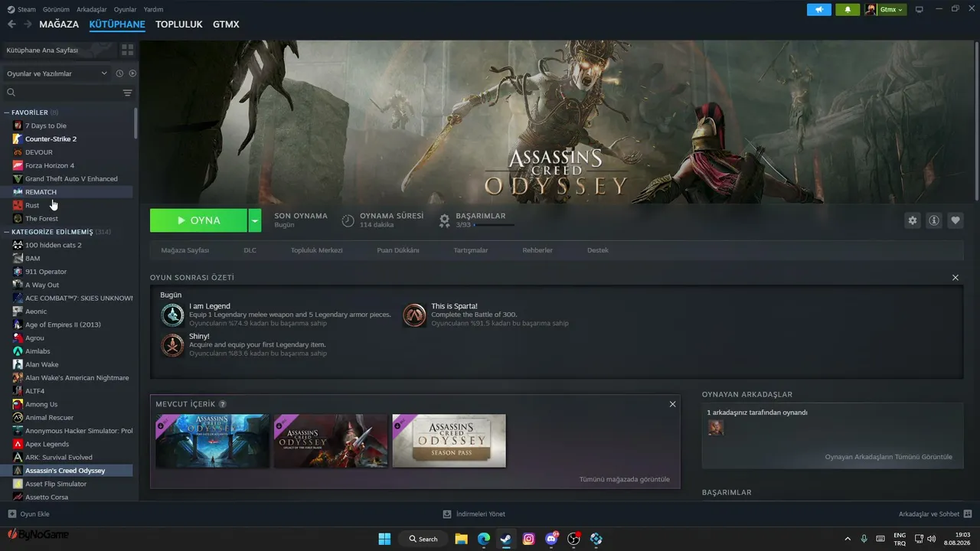Go back with the left navigation arrow

11,24
